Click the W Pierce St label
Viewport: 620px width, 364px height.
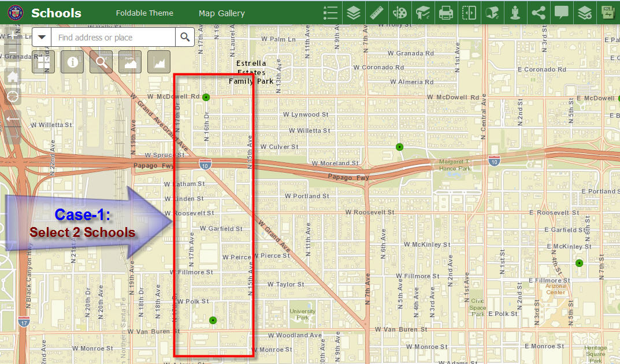[x=272, y=256]
